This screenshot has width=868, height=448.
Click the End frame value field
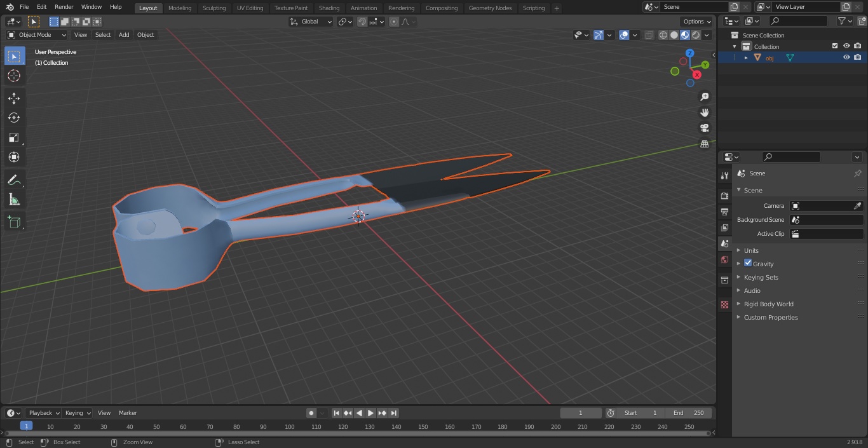689,413
